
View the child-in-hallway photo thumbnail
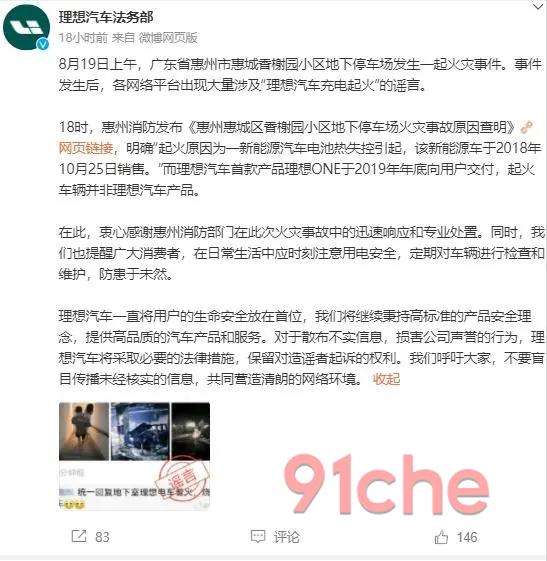(84, 431)
